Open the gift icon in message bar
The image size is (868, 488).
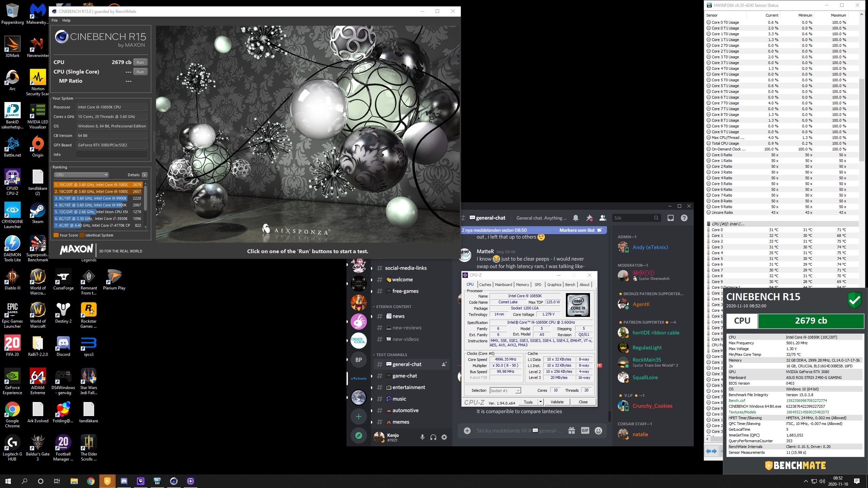[x=572, y=431]
